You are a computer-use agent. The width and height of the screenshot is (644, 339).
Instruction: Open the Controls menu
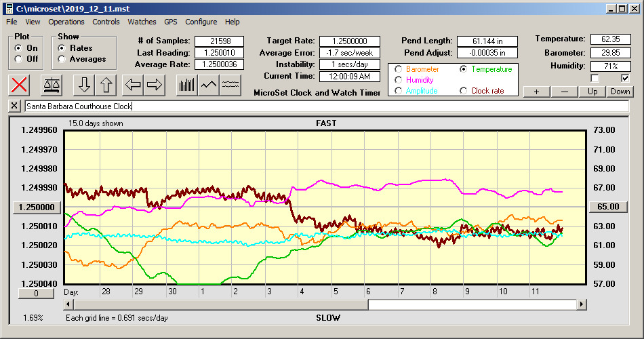point(106,22)
